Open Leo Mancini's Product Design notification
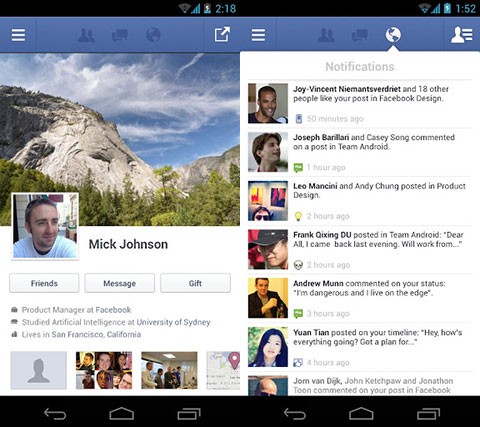The height and width of the screenshot is (427, 480). 360,201
